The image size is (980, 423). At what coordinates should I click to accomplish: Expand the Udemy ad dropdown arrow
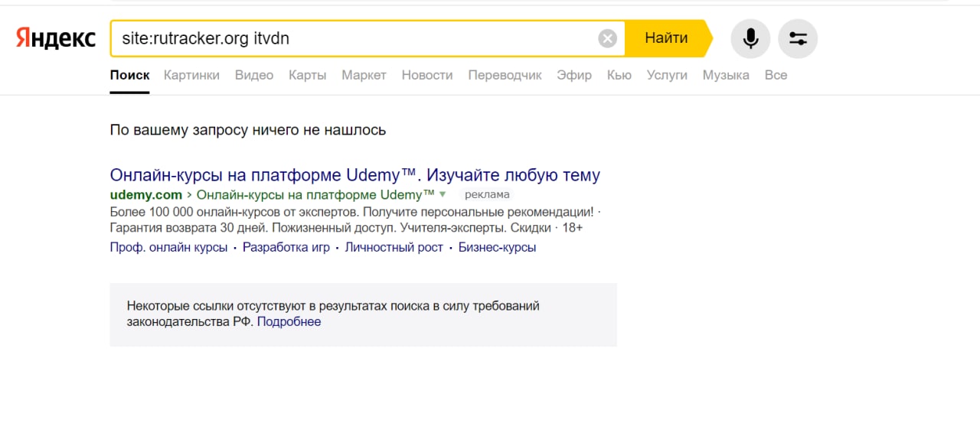[x=443, y=194]
